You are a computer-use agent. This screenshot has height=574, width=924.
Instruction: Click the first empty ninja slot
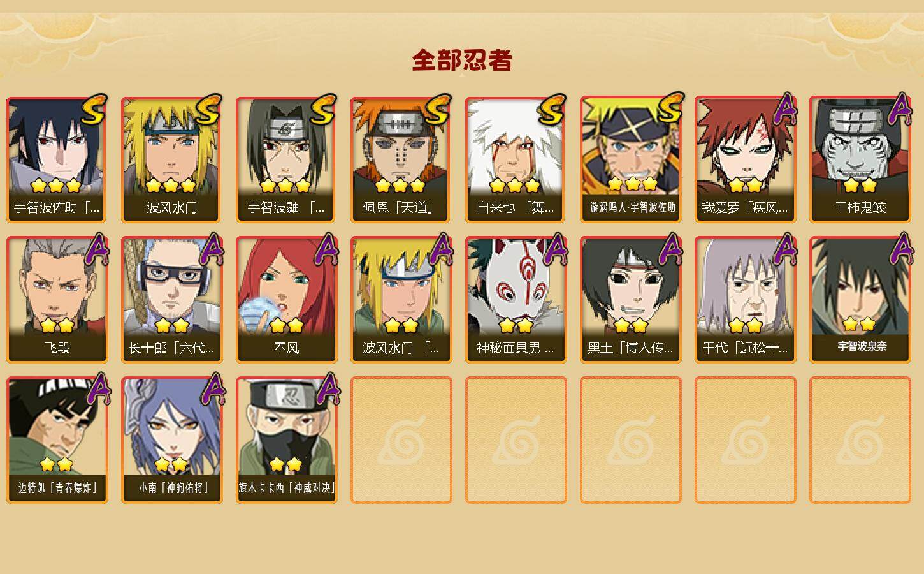[x=401, y=440]
